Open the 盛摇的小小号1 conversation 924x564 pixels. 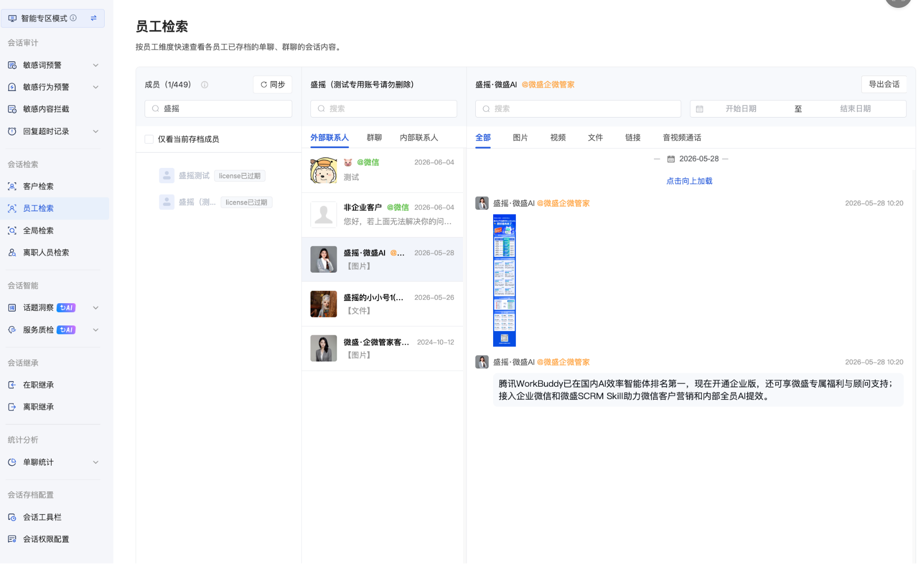click(383, 304)
